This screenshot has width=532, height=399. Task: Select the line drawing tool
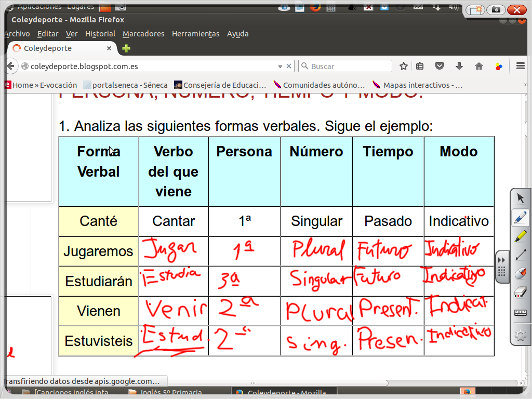click(520, 255)
